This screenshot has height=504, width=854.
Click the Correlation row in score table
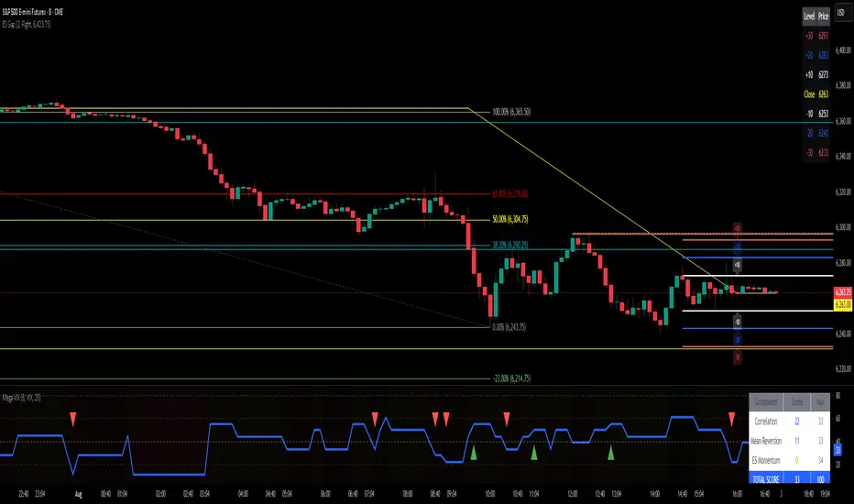(x=789, y=422)
